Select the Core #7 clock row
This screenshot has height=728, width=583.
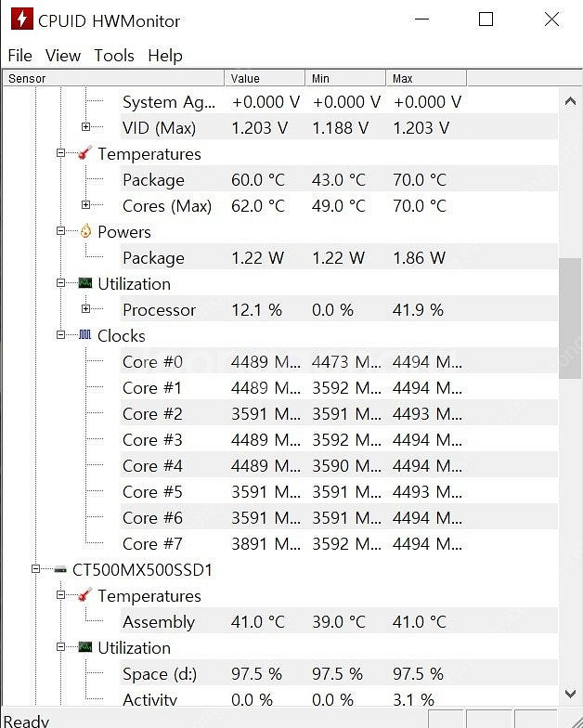[339, 544]
